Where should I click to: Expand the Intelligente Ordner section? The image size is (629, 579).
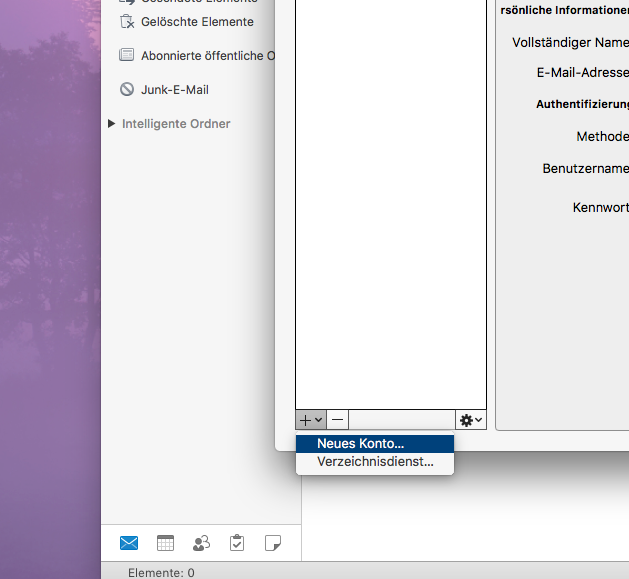coord(112,124)
